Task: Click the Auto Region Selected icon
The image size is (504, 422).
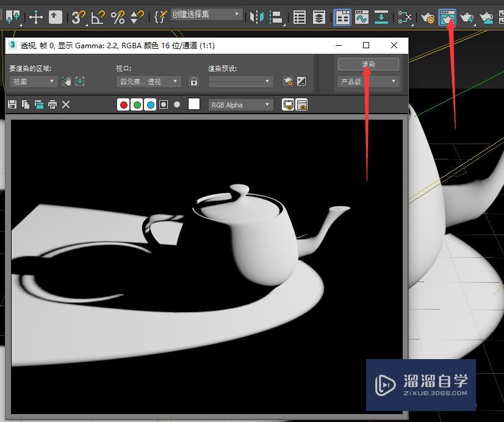Action: click(x=80, y=81)
